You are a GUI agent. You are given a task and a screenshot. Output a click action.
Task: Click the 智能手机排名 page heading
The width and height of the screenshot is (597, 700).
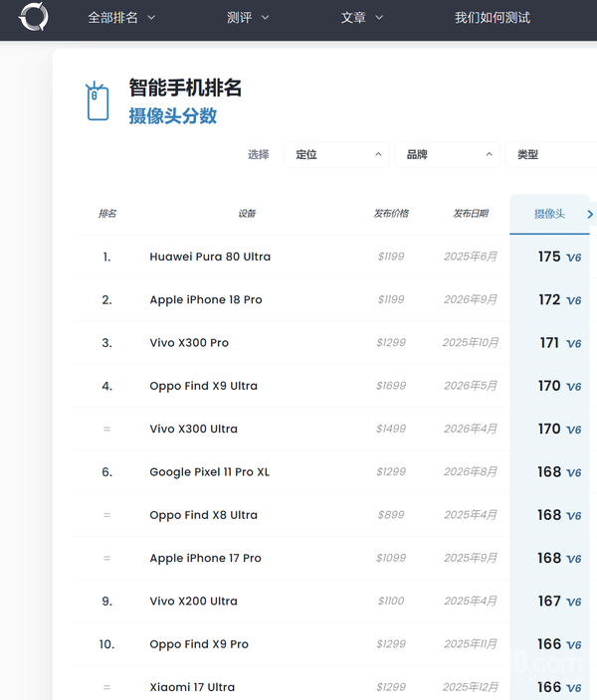click(185, 87)
